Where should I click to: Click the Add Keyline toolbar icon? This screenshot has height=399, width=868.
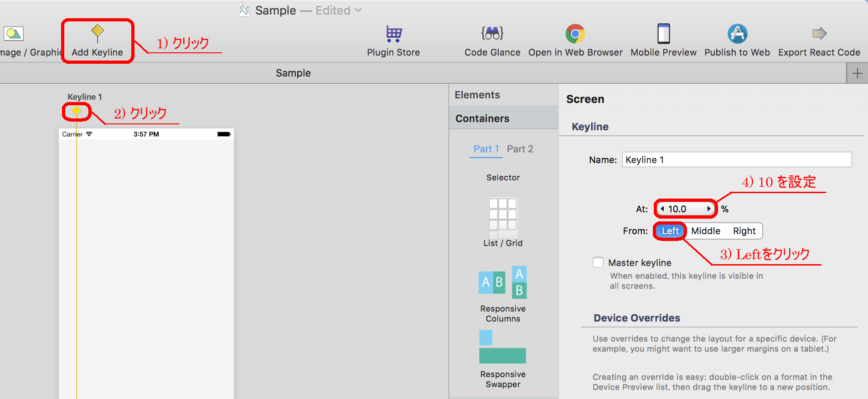tap(97, 34)
